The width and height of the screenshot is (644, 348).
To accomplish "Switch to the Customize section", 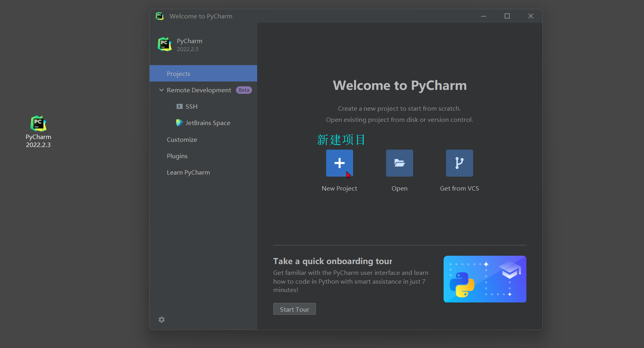I will (182, 139).
